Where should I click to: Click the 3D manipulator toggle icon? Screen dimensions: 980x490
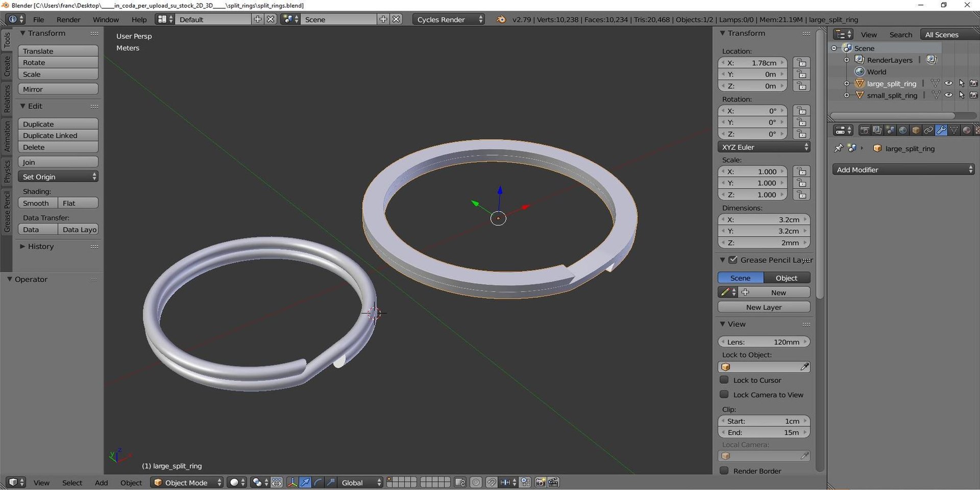pyautogui.click(x=292, y=482)
